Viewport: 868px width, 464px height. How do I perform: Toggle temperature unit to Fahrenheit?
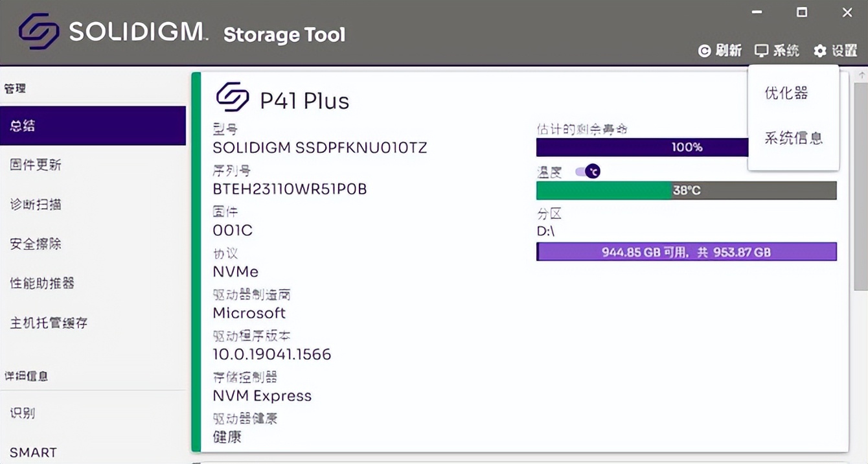[x=586, y=171]
